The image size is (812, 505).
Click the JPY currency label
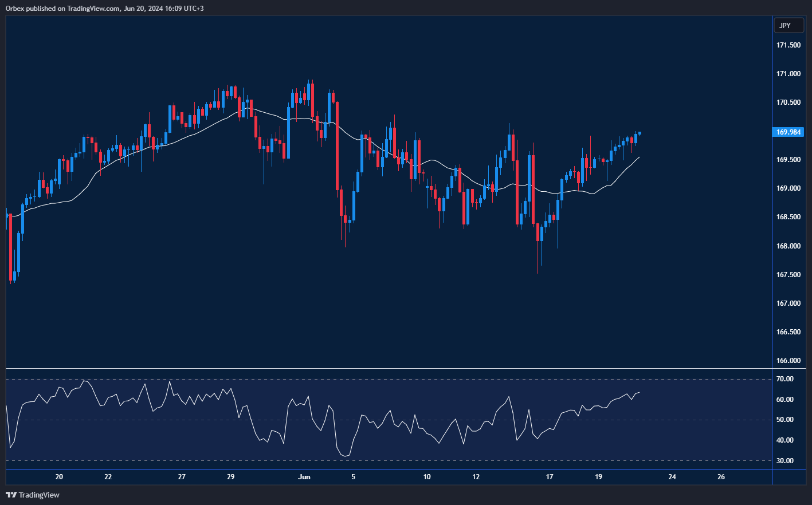(x=784, y=25)
